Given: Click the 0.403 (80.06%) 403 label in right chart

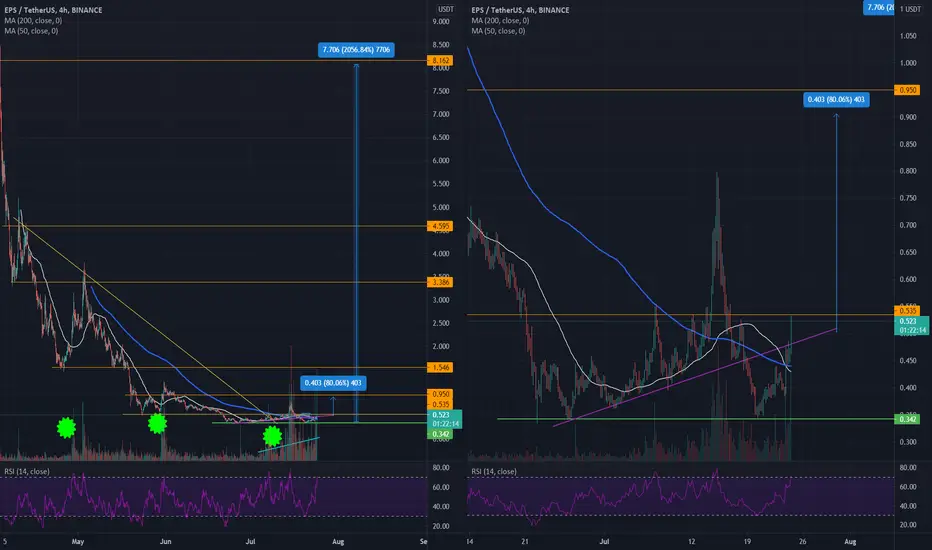Looking at the screenshot, I should tap(836, 99).
